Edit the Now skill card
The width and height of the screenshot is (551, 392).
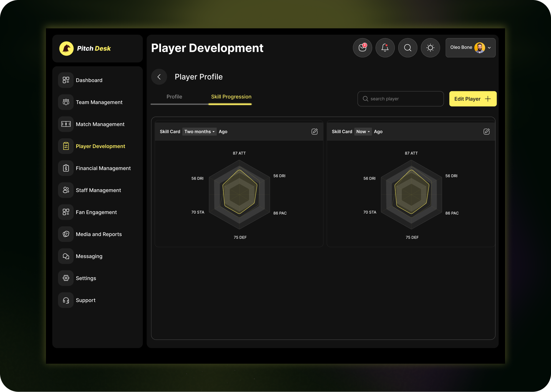click(487, 132)
